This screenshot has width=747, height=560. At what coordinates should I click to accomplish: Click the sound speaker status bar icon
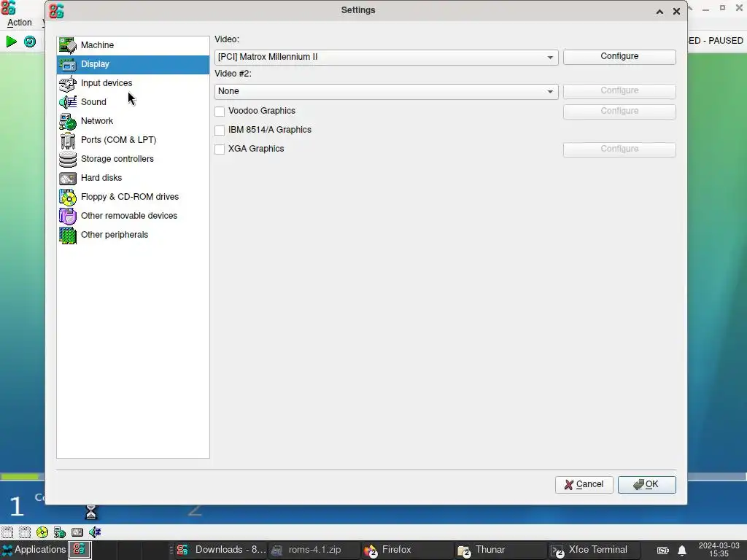(95, 532)
